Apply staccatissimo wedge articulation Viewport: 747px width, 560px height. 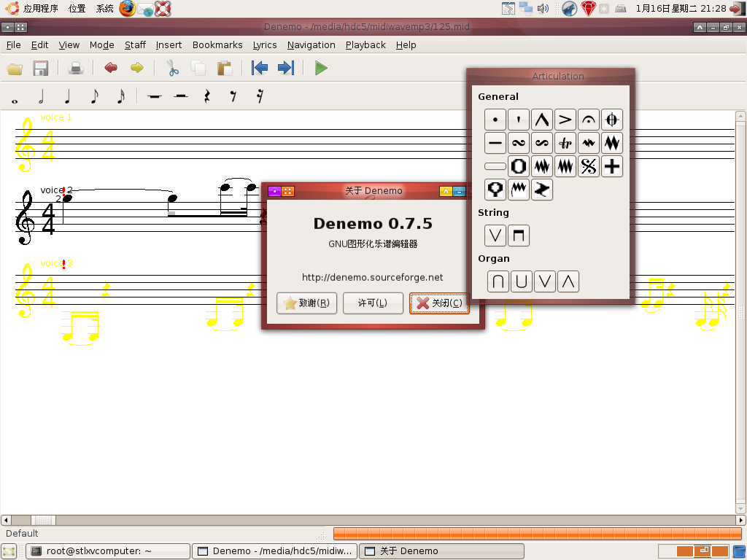click(x=519, y=120)
